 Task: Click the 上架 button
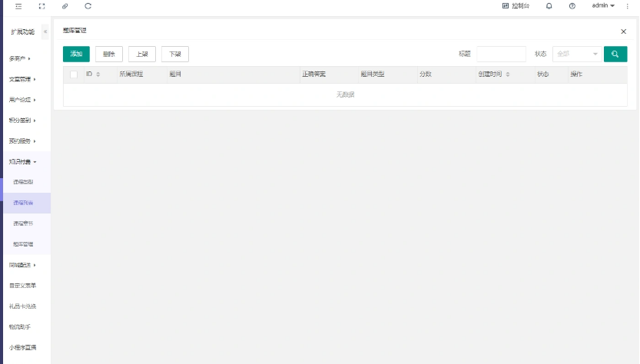coord(142,54)
